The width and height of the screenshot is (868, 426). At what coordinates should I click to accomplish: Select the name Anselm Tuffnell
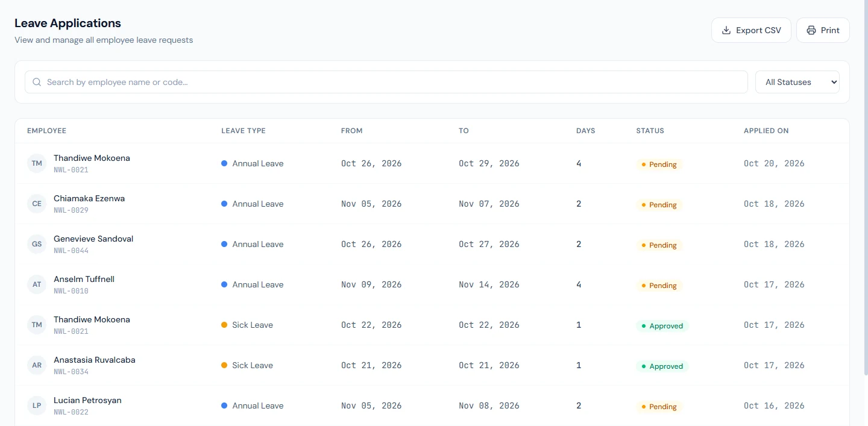(x=84, y=279)
